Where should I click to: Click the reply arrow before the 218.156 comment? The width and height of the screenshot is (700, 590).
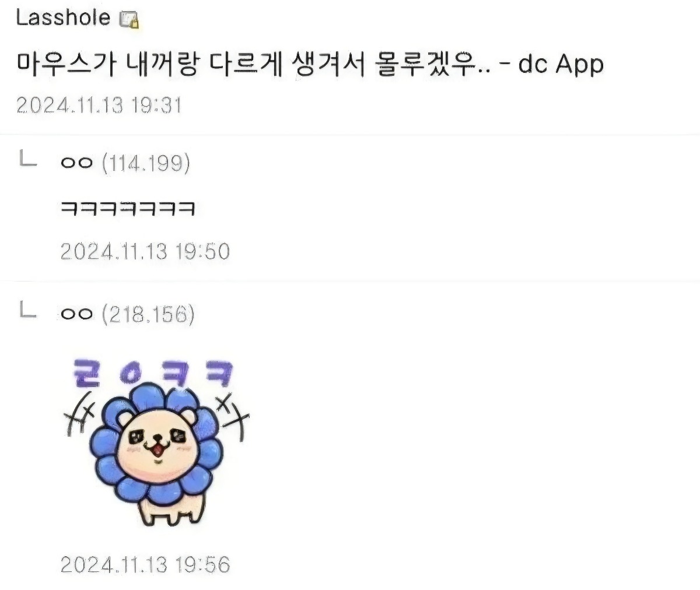coord(28,311)
